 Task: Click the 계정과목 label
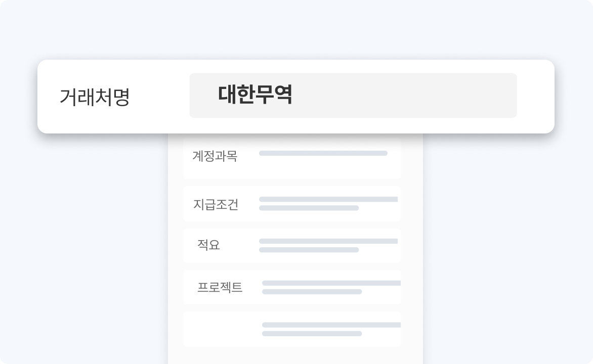pyautogui.click(x=215, y=156)
